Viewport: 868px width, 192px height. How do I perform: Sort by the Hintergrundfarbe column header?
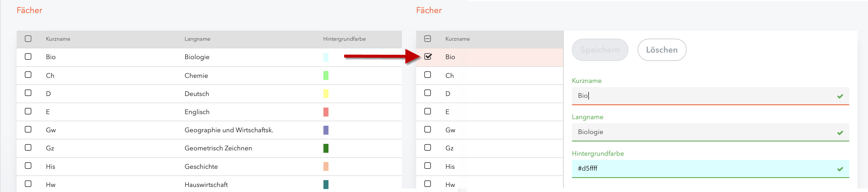point(344,39)
